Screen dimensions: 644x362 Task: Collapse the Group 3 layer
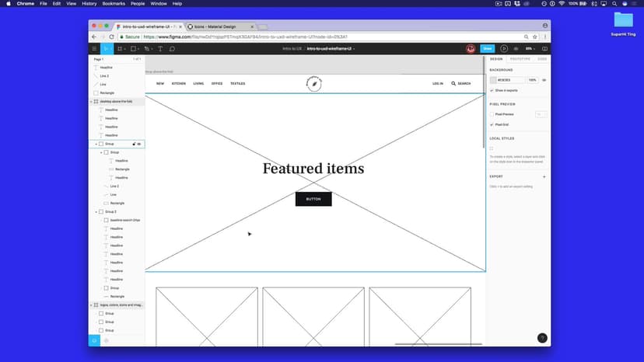pyautogui.click(x=96, y=211)
